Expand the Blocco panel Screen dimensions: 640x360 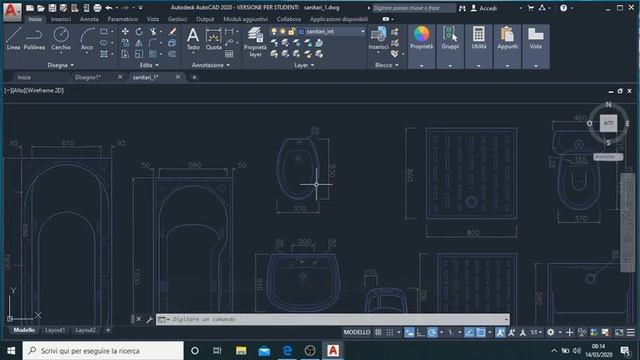387,65
